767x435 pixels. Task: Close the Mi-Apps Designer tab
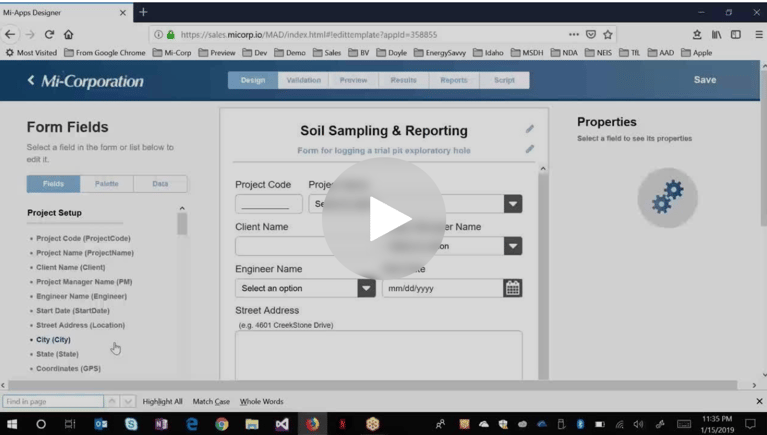pyautogui.click(x=123, y=13)
